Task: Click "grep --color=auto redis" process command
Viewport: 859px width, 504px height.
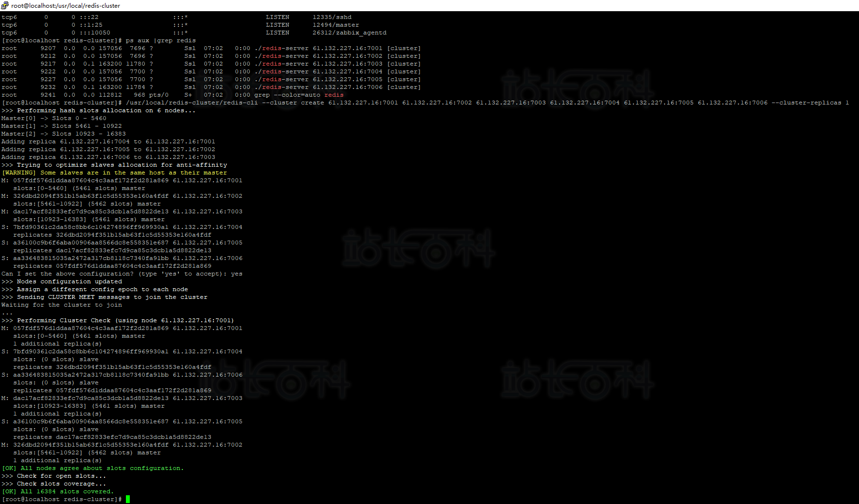Action: pos(299,95)
